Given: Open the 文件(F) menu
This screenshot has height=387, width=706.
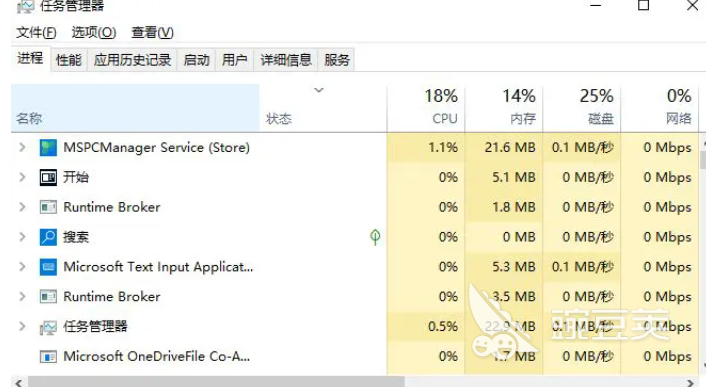Looking at the screenshot, I should click(x=36, y=32).
